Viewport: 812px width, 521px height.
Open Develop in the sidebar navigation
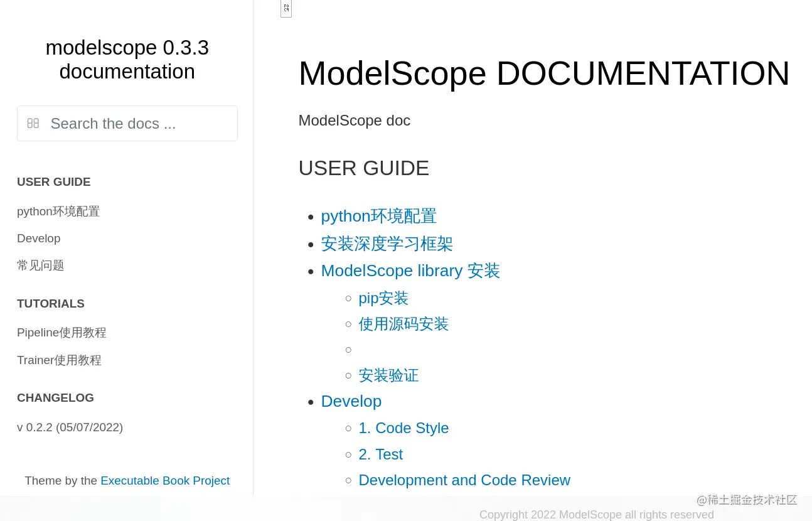39,239
